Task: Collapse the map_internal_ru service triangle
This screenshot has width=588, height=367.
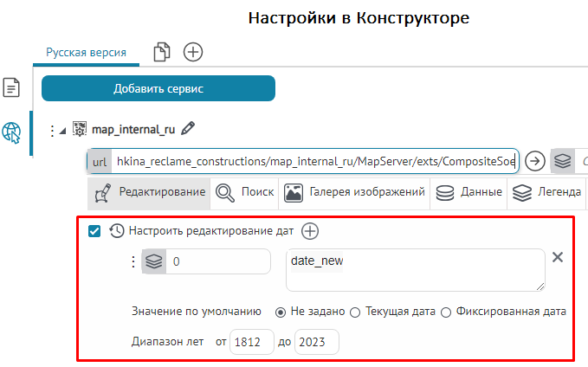Action: (61, 131)
